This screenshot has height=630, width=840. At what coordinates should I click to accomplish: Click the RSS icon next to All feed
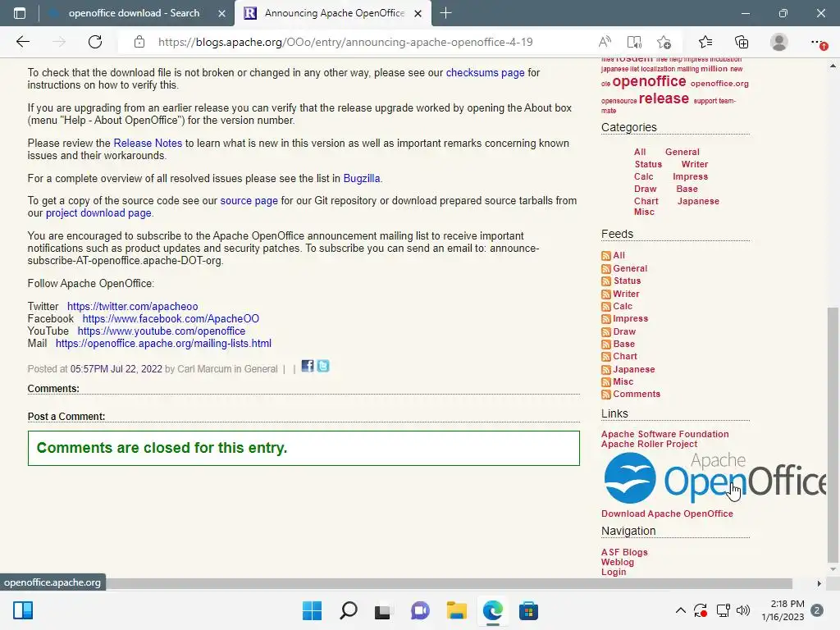point(606,256)
